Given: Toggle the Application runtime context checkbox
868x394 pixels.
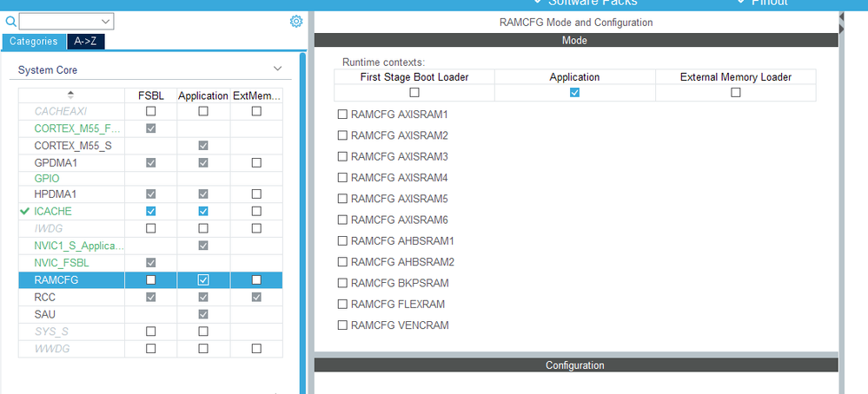Looking at the screenshot, I should [574, 92].
